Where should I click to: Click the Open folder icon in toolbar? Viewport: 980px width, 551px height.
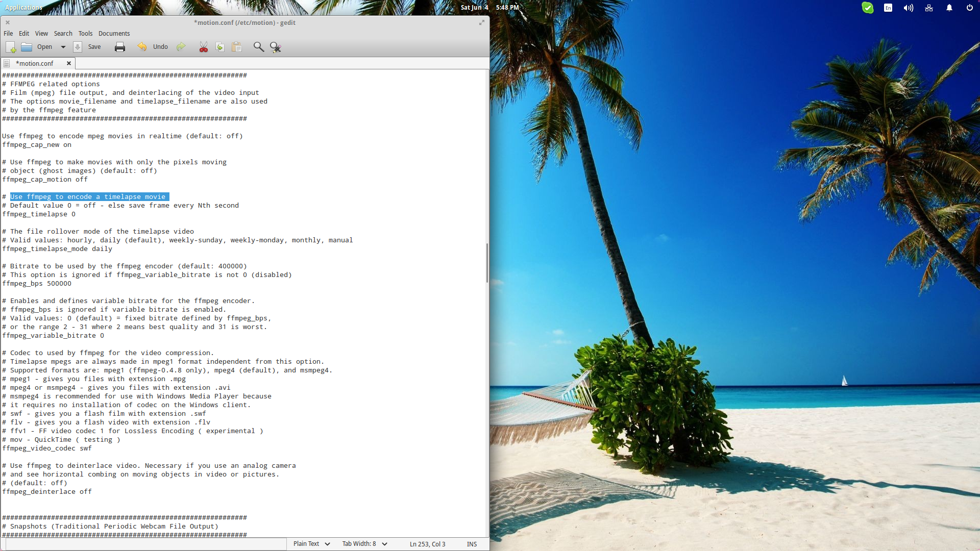(27, 47)
